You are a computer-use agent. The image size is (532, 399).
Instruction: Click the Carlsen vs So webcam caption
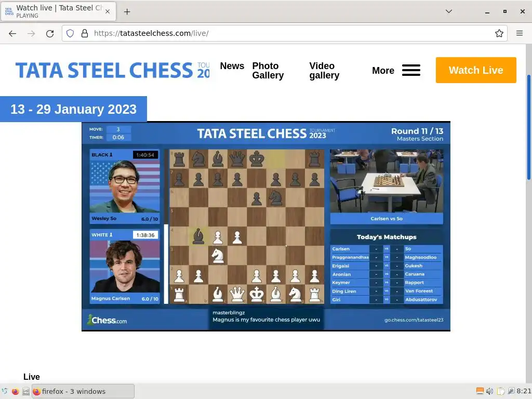click(387, 219)
